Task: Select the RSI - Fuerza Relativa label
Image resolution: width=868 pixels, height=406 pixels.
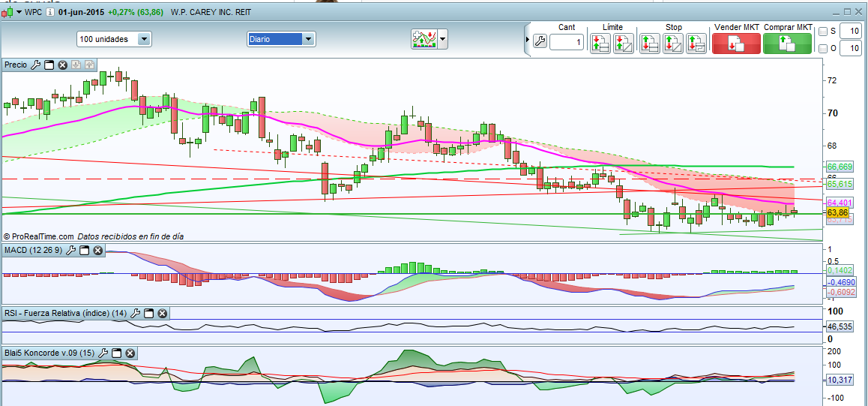Action: click(x=65, y=313)
